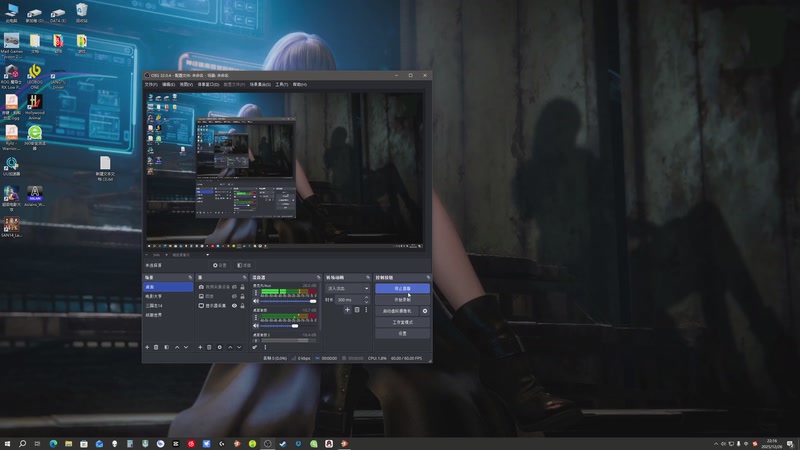
Task: Increase transition duration with the up arrow
Action: point(366,297)
